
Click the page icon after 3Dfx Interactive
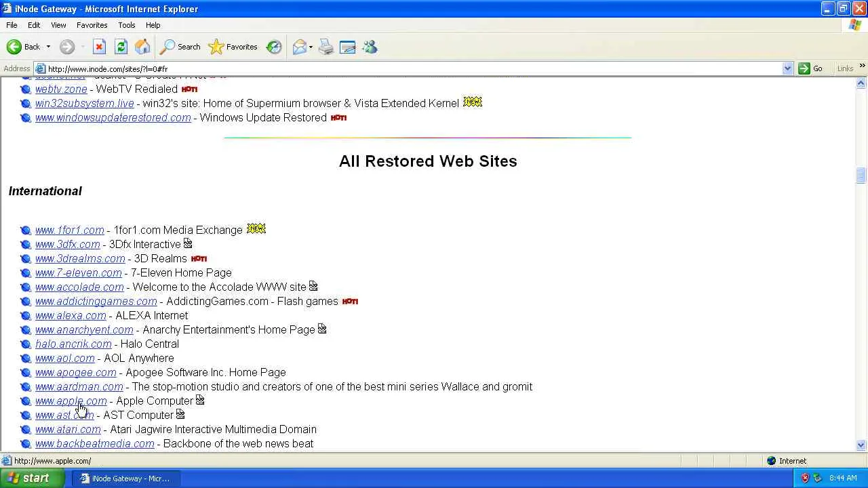(188, 243)
